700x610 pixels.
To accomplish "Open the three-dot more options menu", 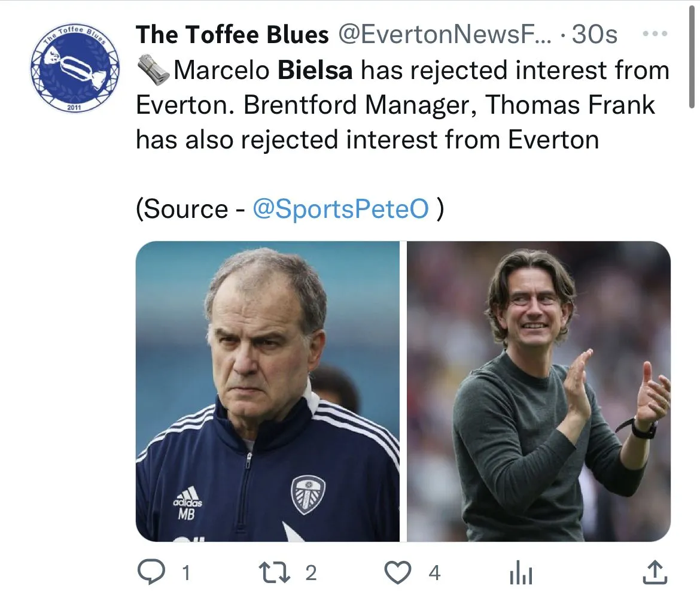I will pos(654,34).
